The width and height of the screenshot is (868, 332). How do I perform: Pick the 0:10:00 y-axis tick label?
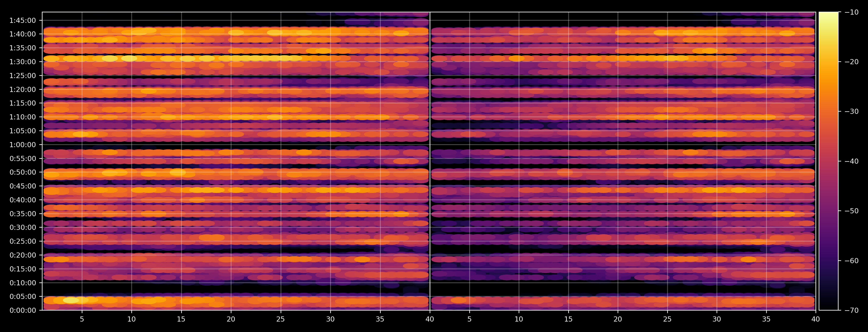(23, 283)
